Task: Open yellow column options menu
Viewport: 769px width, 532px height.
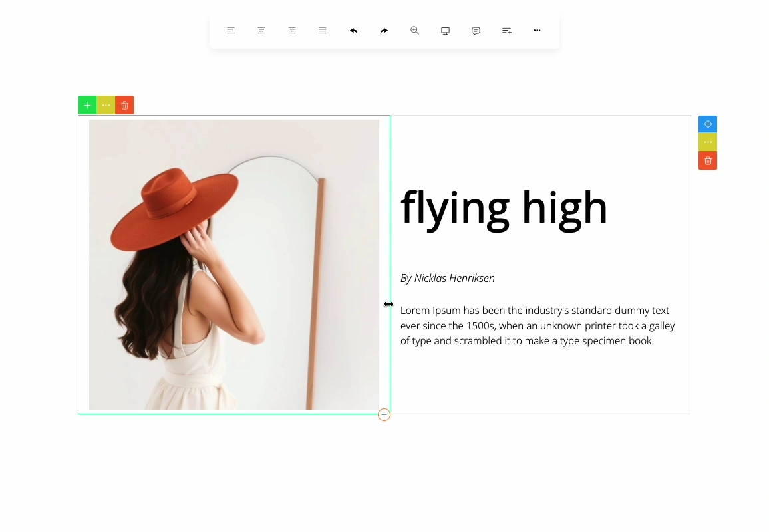Action: (106, 105)
